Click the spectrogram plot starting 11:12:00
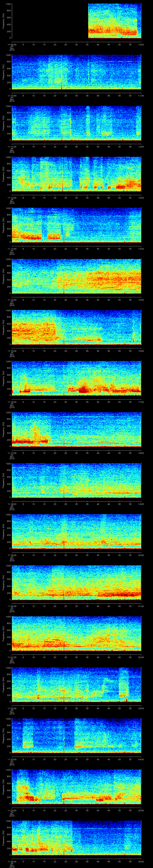The image size is (153, 868). pos(77,174)
